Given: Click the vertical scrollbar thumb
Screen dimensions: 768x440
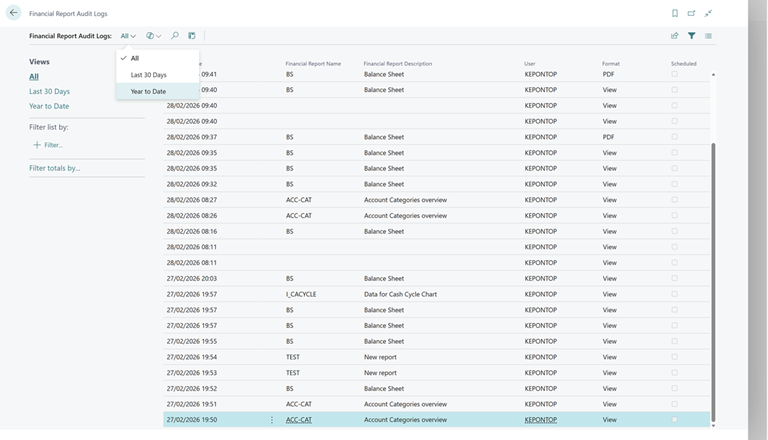Looking at the screenshot, I should [x=713, y=282].
